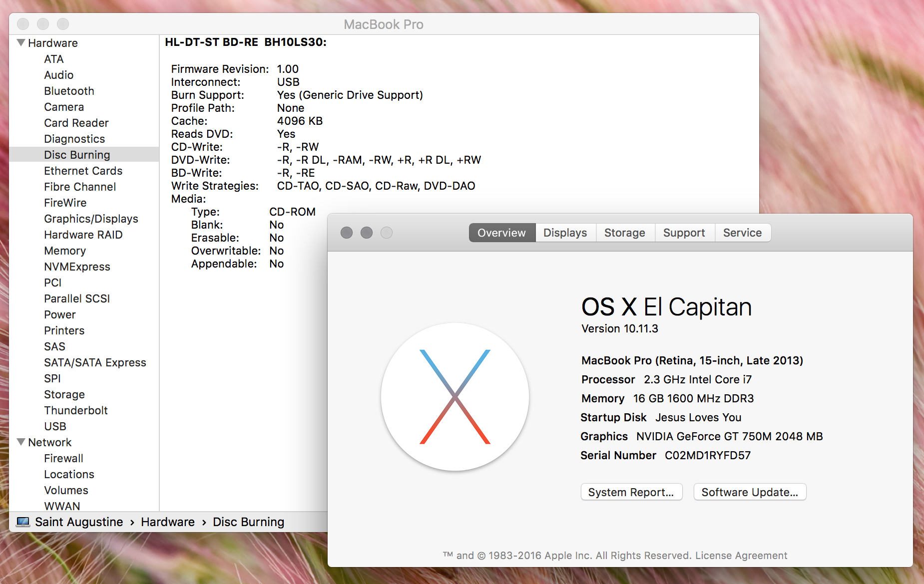Click the Write Strategies value line
The height and width of the screenshot is (584, 924).
click(x=376, y=186)
